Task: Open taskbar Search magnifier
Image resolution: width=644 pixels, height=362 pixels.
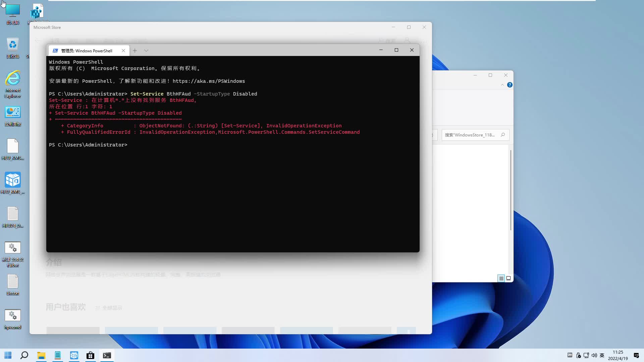Action: (24, 355)
